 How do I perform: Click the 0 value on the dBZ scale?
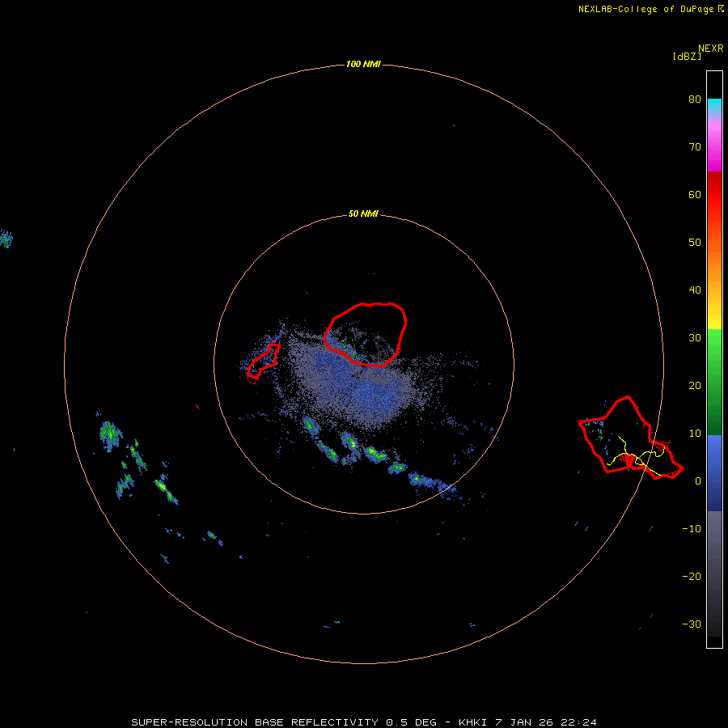(697, 481)
